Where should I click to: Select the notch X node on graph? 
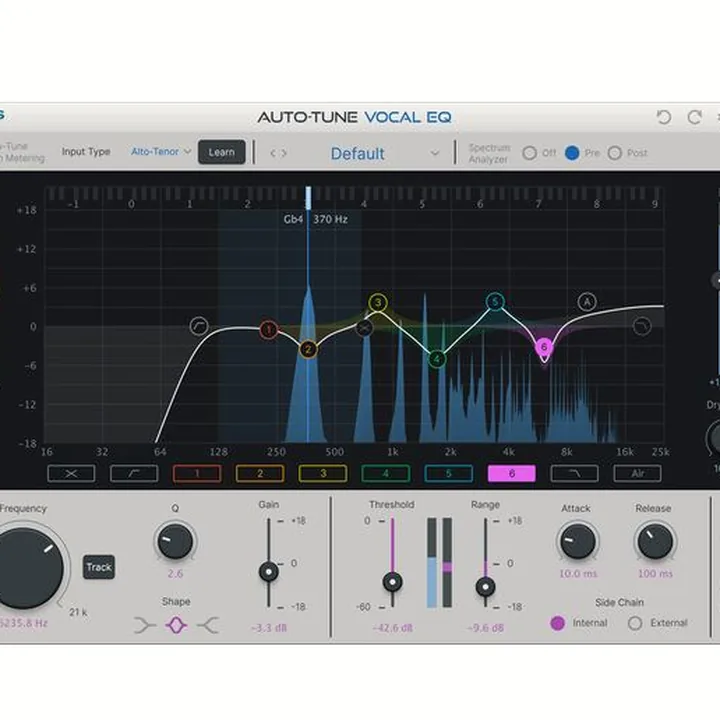(365, 327)
